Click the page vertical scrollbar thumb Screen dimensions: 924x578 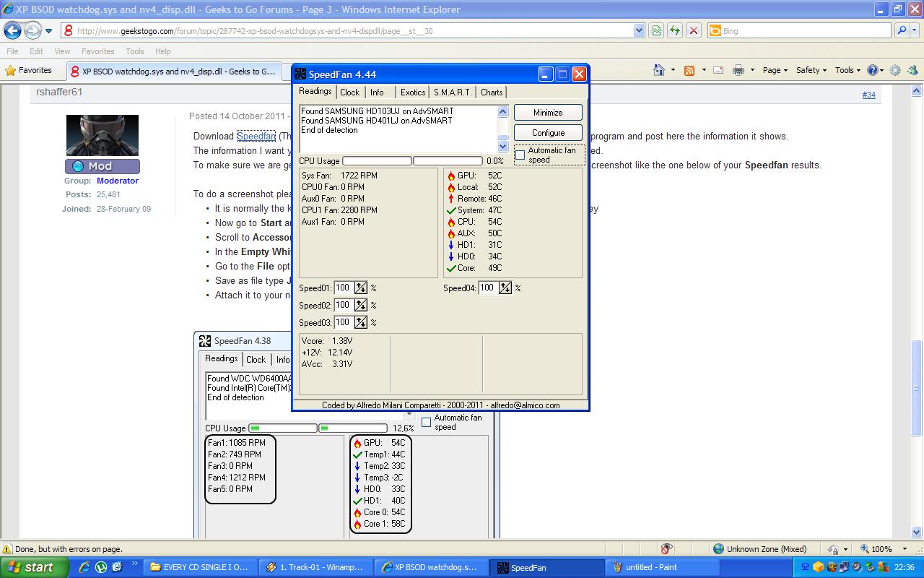pos(918,388)
